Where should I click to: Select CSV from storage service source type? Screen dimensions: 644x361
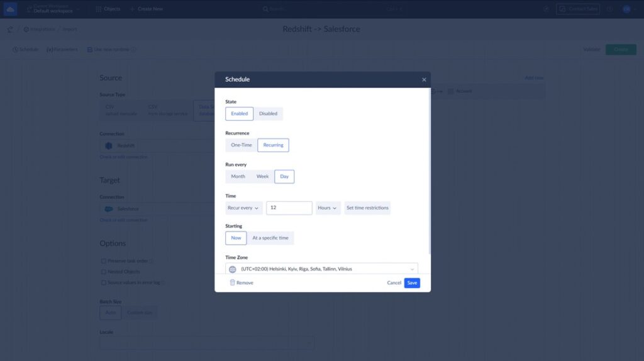pos(167,111)
